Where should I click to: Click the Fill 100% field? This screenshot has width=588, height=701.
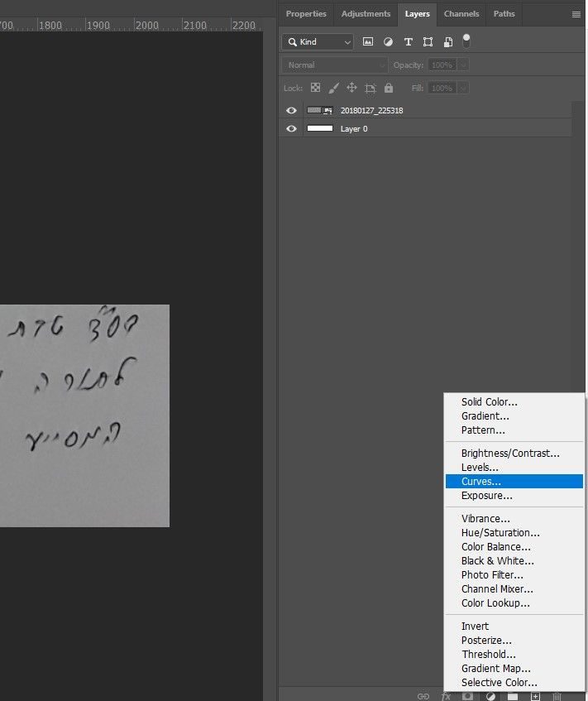click(x=442, y=88)
